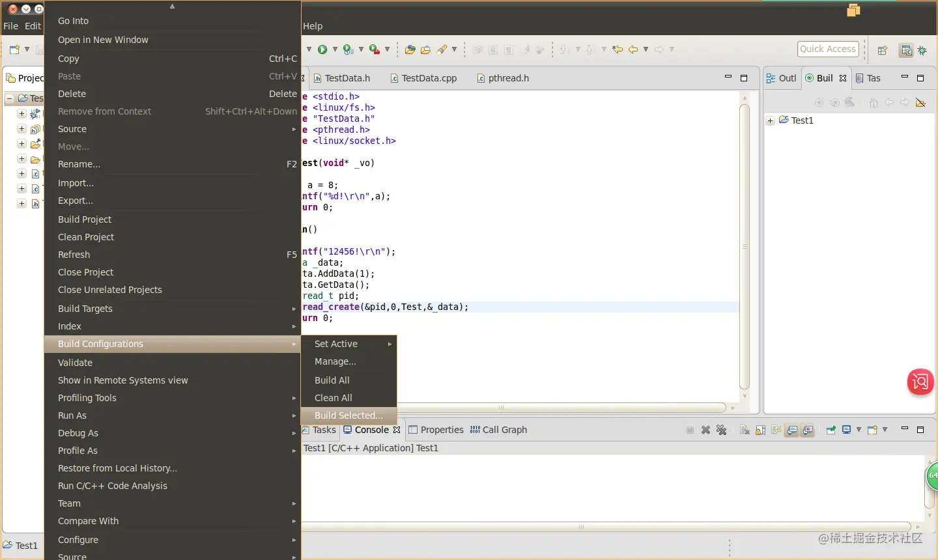The image size is (938, 560).
Task: Click the Open Perspective icon
Action: (x=883, y=50)
